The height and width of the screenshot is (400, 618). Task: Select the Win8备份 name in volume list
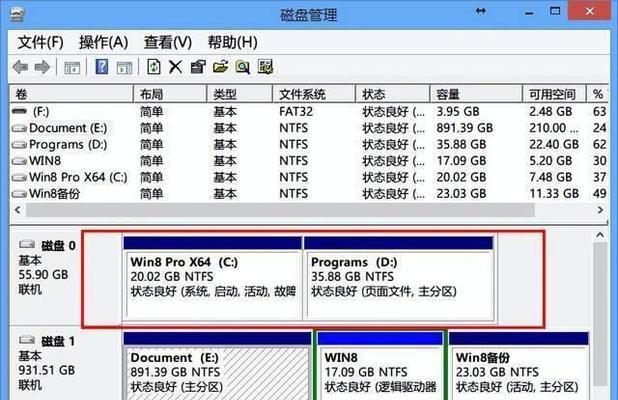coord(54,194)
